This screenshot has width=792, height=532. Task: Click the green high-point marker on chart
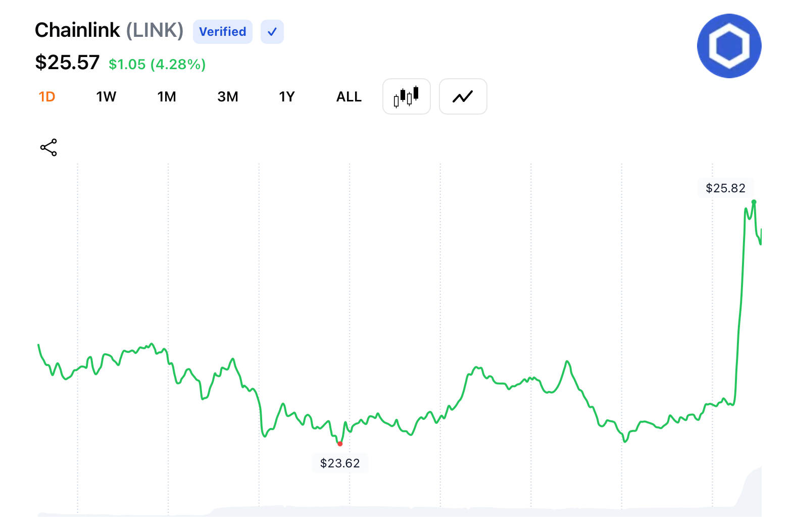(x=754, y=202)
